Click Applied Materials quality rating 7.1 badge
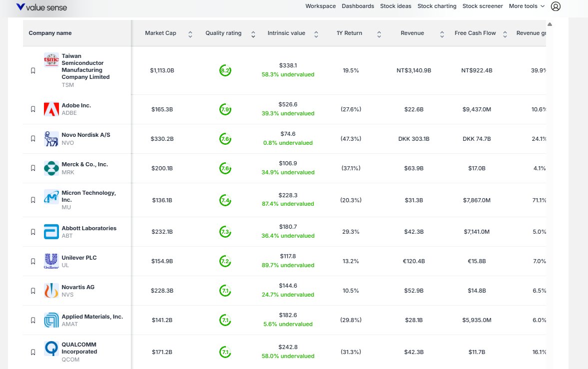The height and width of the screenshot is (369, 588). click(225, 320)
